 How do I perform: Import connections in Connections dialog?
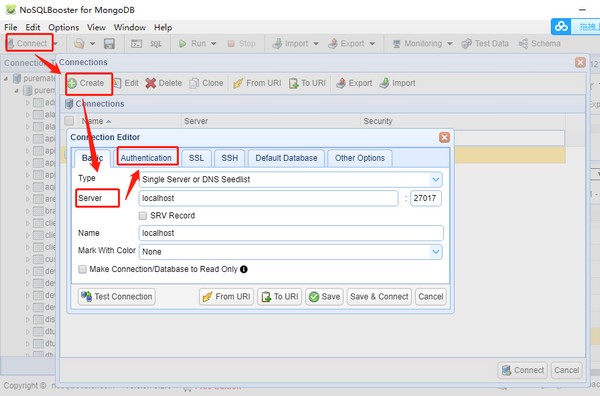[x=398, y=83]
